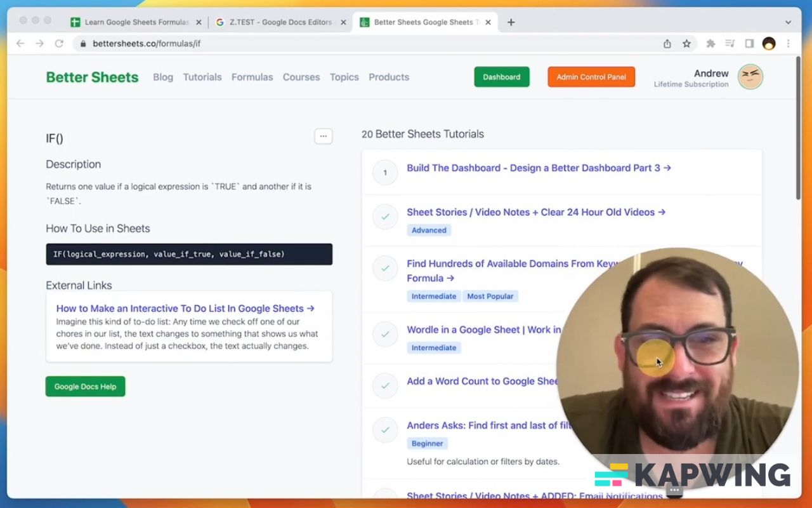Image resolution: width=812 pixels, height=508 pixels.
Task: Click the Better Sheets logo
Action: point(92,77)
